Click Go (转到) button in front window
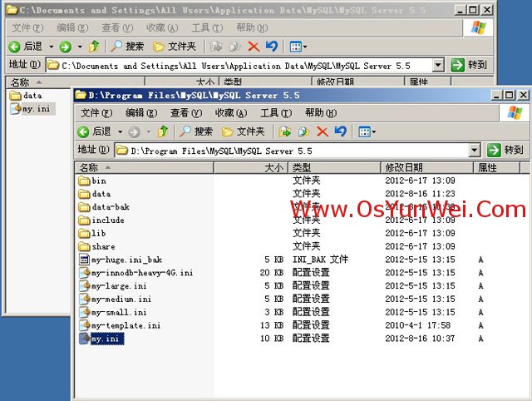The height and width of the screenshot is (401, 532). [505, 150]
